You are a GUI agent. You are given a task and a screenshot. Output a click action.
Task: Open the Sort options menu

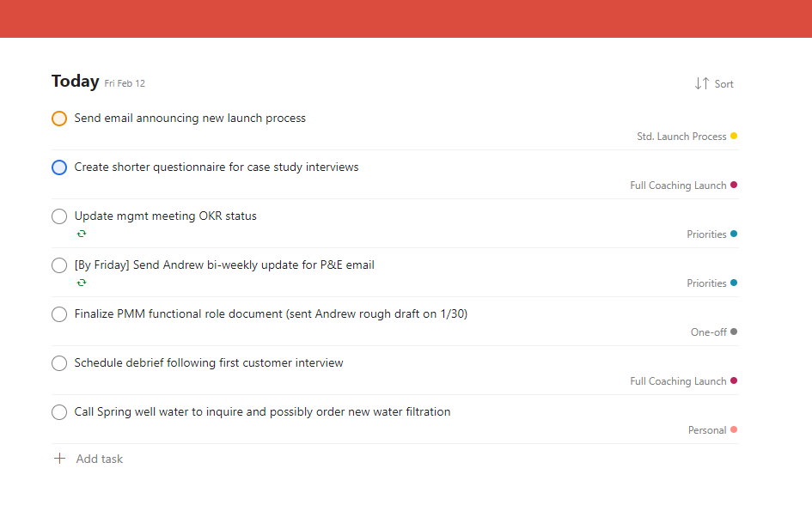point(714,84)
